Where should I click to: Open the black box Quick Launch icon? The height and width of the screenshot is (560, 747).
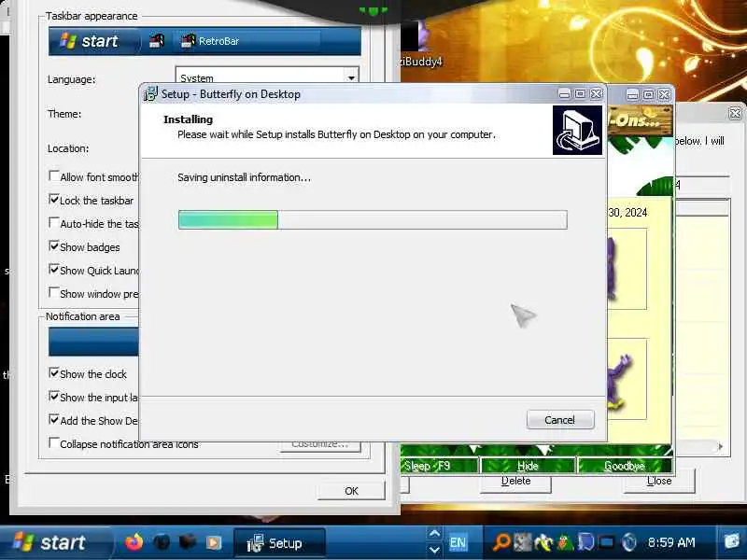(x=188, y=542)
